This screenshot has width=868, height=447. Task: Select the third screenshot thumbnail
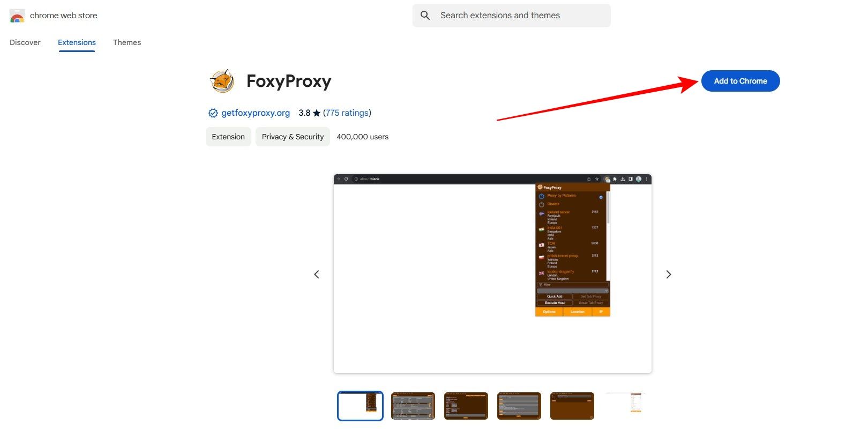click(x=466, y=406)
